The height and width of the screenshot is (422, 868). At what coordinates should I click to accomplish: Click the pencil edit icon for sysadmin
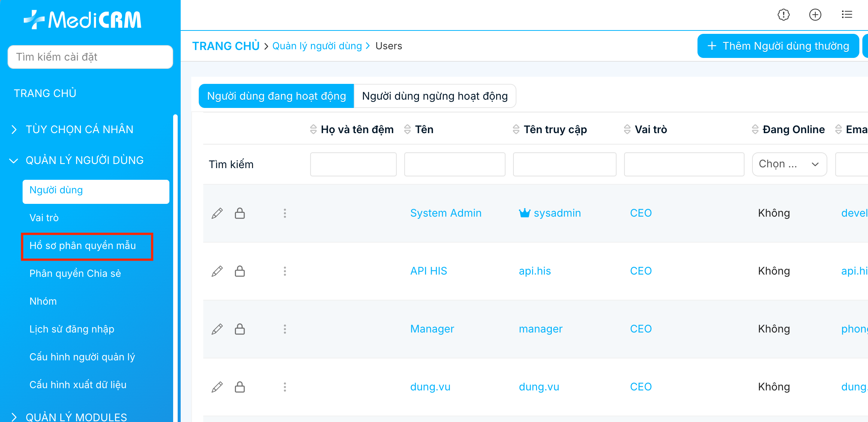tap(217, 213)
